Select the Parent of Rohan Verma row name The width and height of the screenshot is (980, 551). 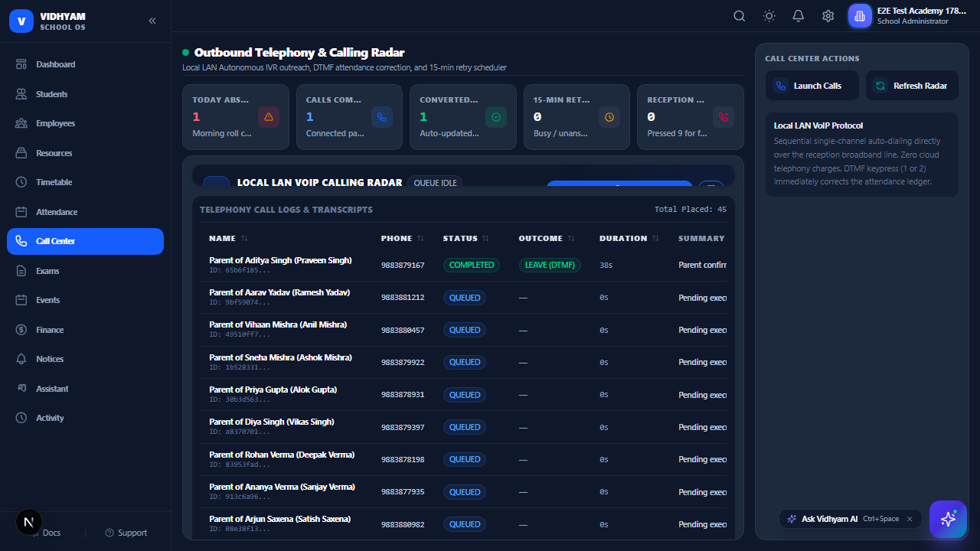click(282, 455)
